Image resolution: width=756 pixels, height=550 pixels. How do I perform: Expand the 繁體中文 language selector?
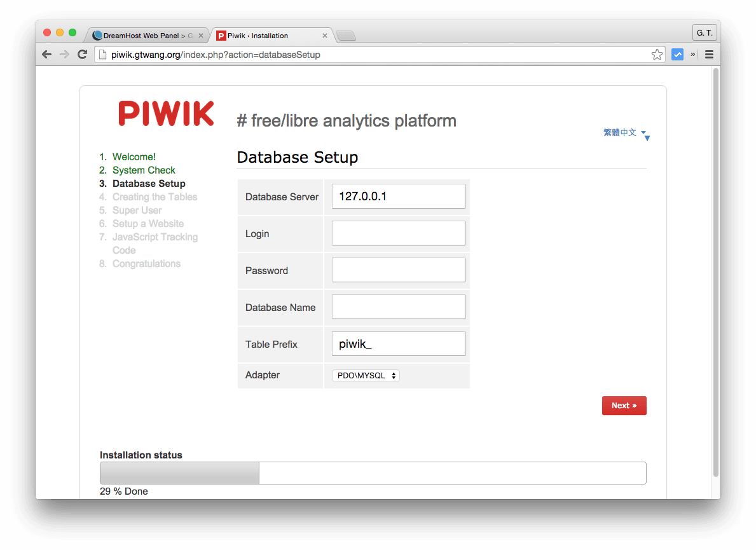pyautogui.click(x=624, y=133)
